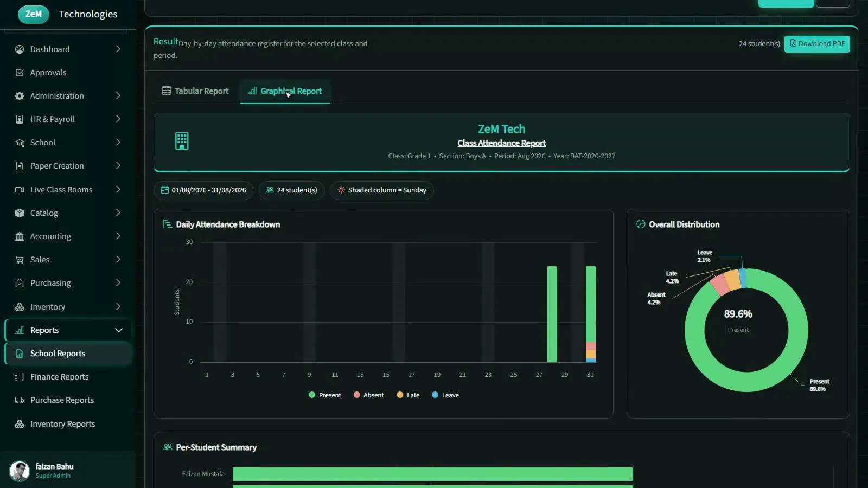Download the attendance report PDF
This screenshot has width=868, height=488.
817,44
